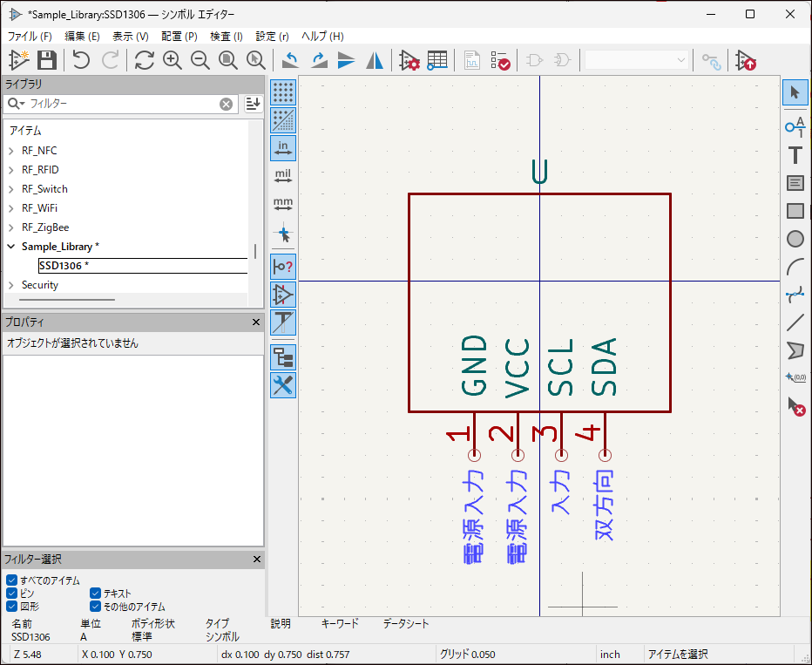This screenshot has height=665, width=812.
Task: Open the ファイル menu
Action: click(x=30, y=37)
